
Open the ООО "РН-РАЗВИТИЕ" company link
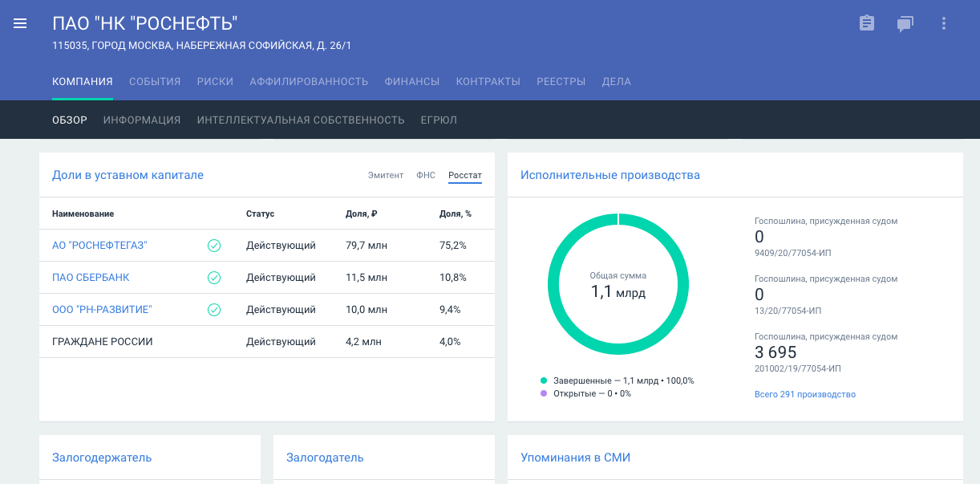[x=102, y=310]
